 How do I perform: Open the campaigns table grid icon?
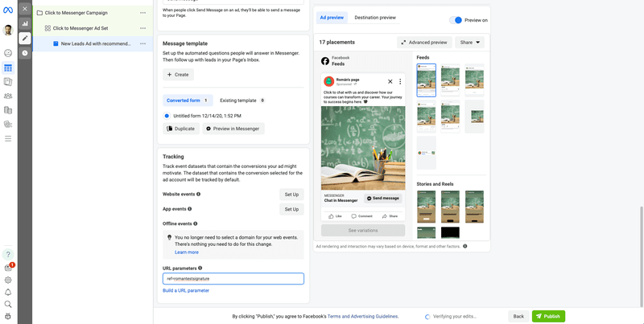pyautogui.click(x=8, y=68)
